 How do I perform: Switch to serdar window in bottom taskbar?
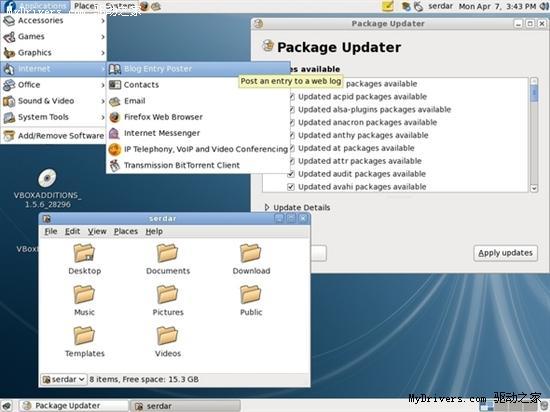coord(186,406)
